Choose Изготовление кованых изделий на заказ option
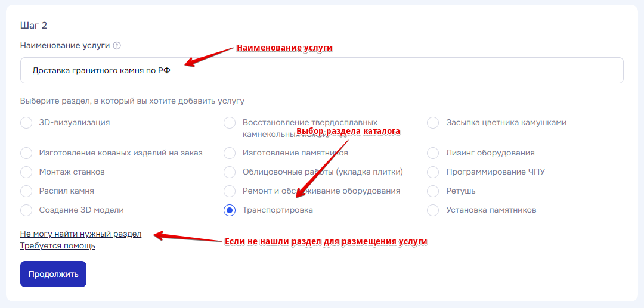The width and height of the screenshot is (644, 308). (26, 153)
